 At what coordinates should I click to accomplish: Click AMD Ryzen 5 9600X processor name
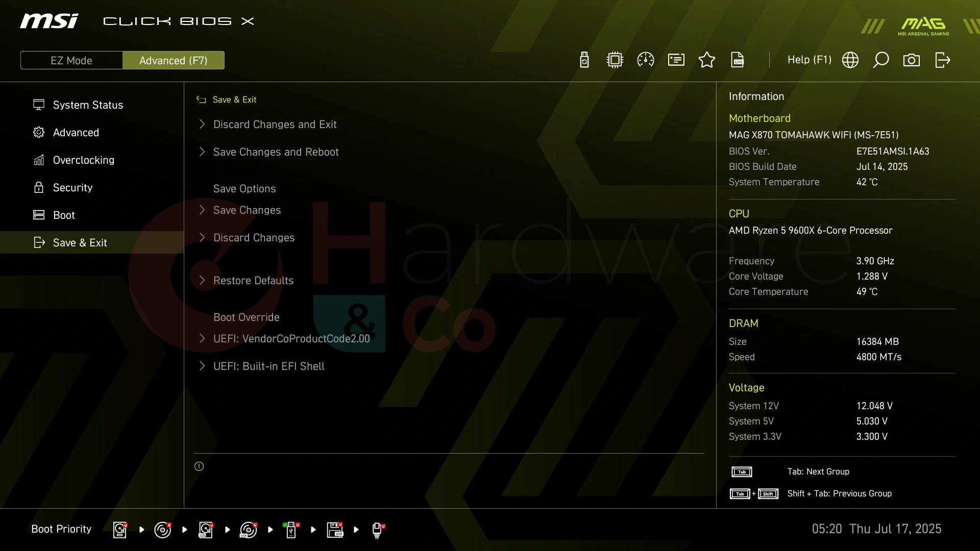(811, 231)
